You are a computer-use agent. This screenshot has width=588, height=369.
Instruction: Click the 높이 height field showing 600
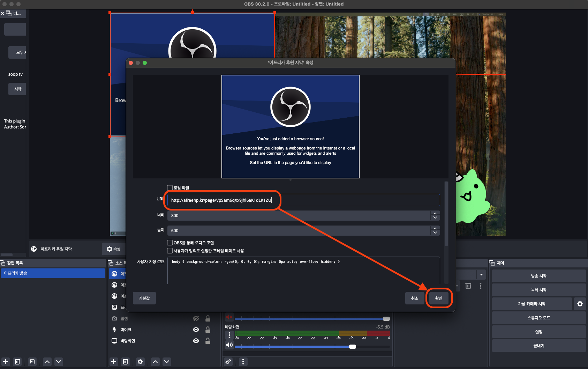(299, 230)
